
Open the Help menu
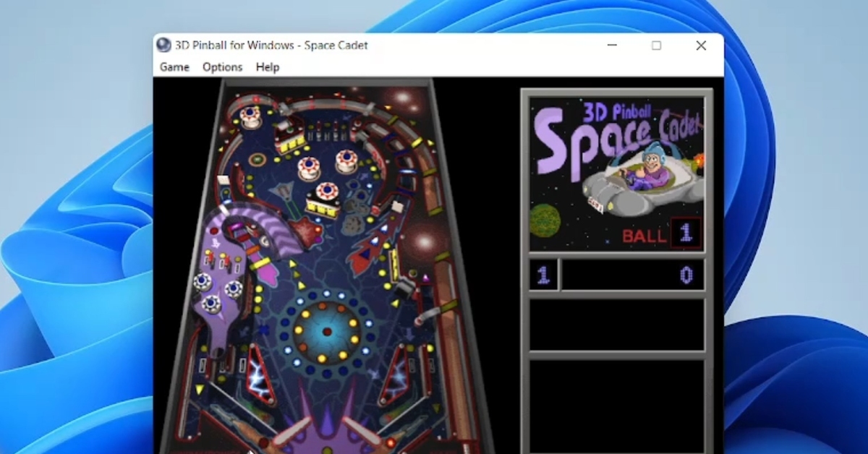[268, 67]
